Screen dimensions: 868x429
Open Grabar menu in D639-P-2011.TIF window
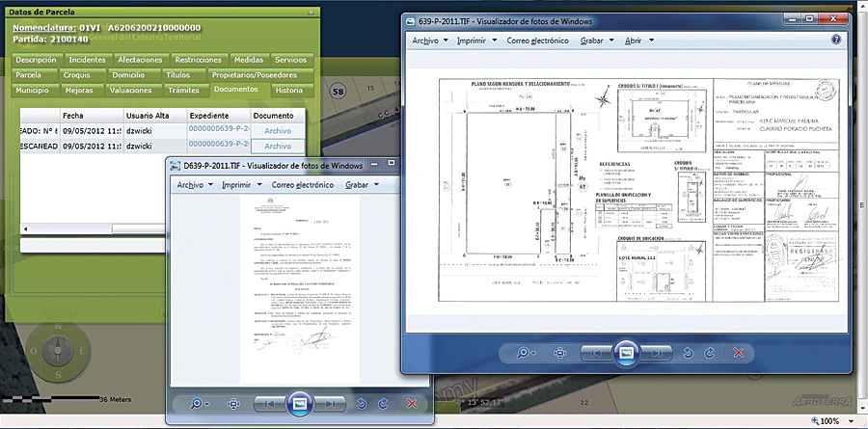362,185
